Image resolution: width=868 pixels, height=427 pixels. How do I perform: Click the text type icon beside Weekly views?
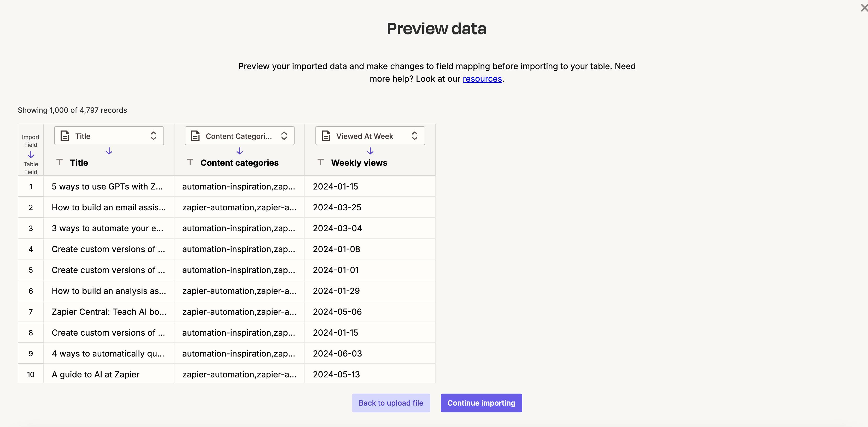click(321, 162)
